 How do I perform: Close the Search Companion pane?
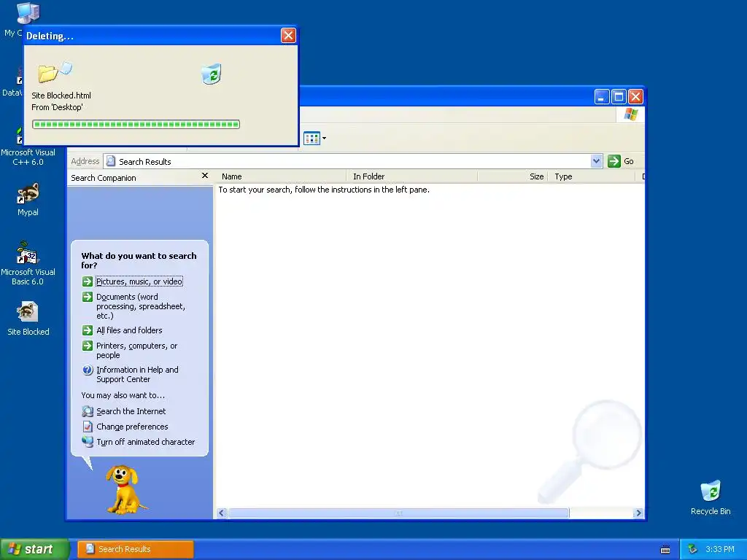(205, 176)
